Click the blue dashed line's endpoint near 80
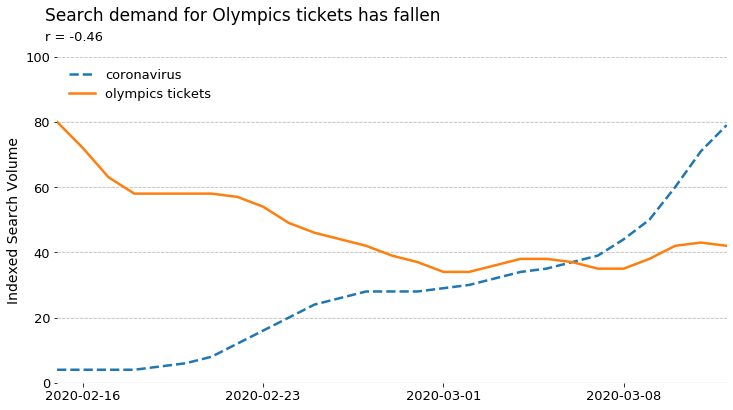 tap(726, 126)
